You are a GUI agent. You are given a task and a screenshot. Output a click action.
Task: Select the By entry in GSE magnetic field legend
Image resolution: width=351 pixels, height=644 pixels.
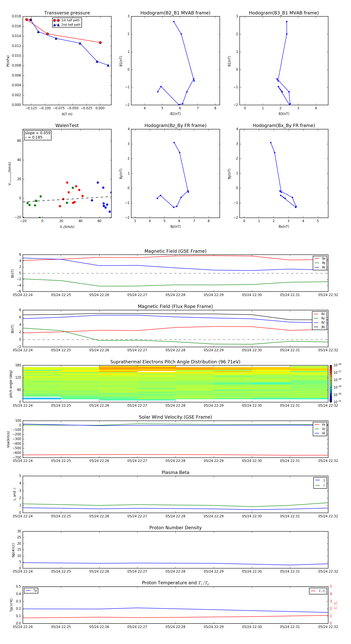click(x=320, y=263)
